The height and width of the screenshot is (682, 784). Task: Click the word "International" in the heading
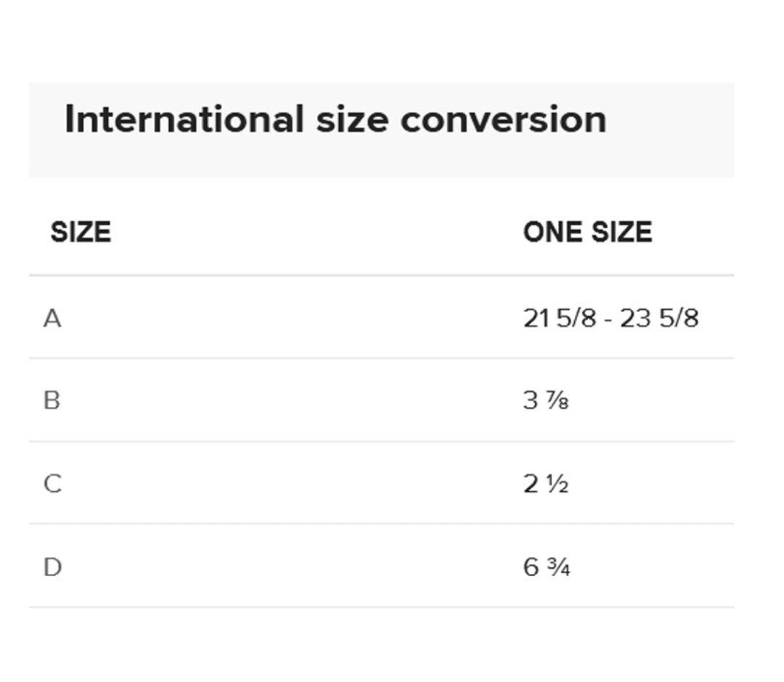pos(184,120)
